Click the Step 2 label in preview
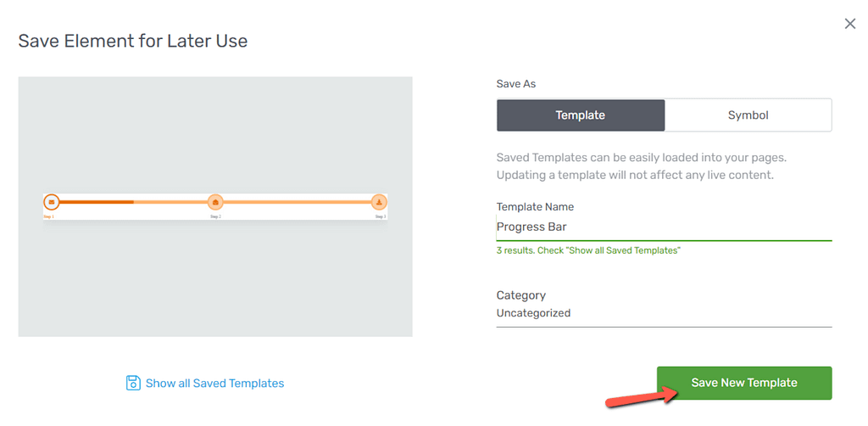Image resolution: width=868 pixels, height=426 pixels. 215,216
